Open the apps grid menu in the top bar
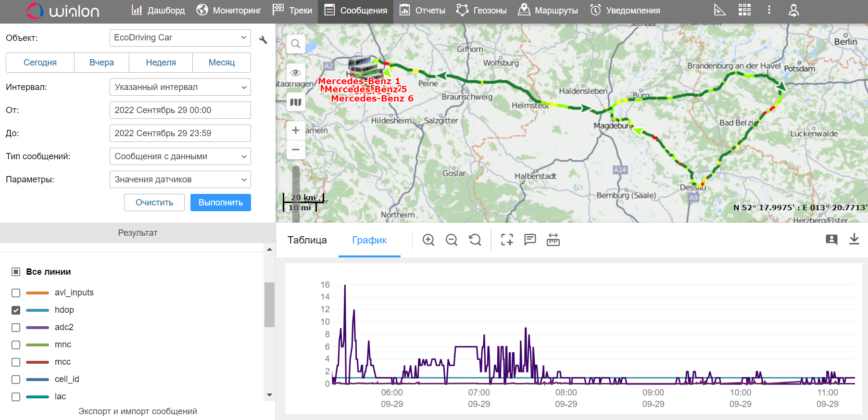This screenshot has height=420, width=868. [744, 10]
